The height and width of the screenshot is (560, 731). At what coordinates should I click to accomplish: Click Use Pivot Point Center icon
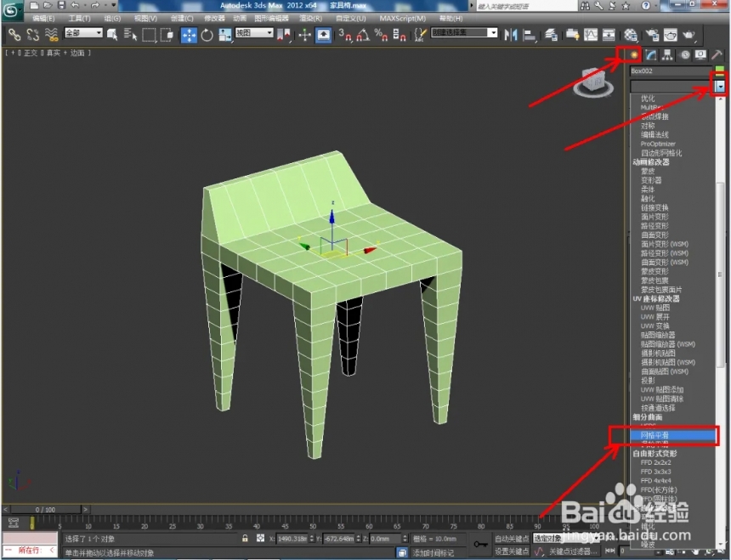click(283, 35)
